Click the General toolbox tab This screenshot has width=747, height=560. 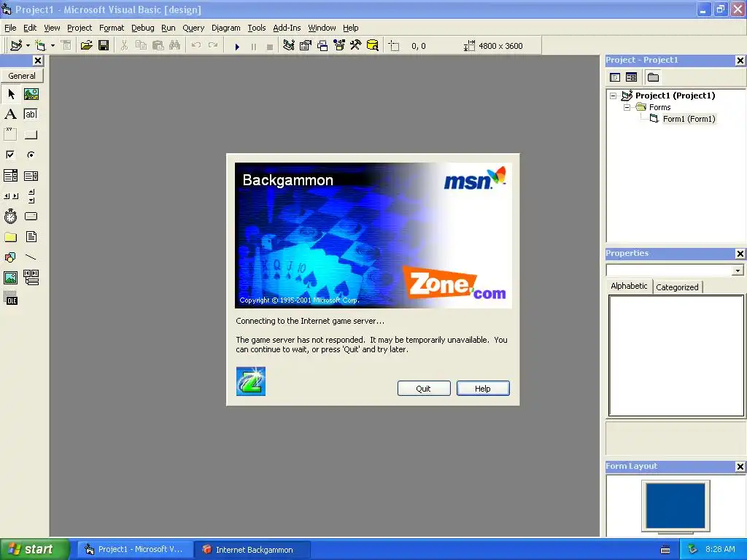click(22, 76)
